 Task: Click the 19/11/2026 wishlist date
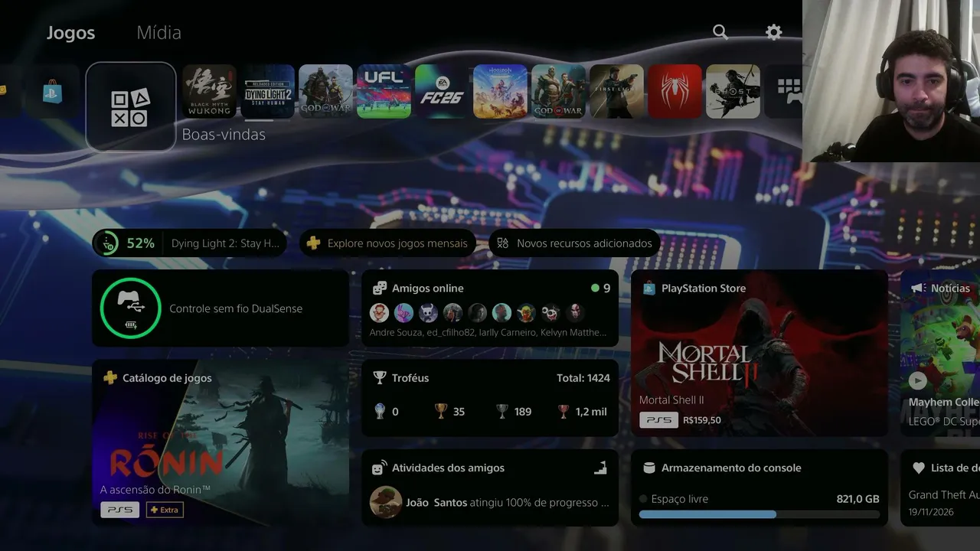click(x=931, y=512)
